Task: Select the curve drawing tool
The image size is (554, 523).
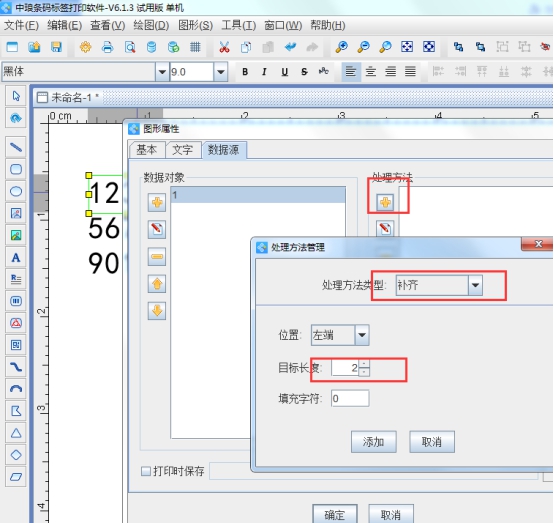Action: point(16,367)
